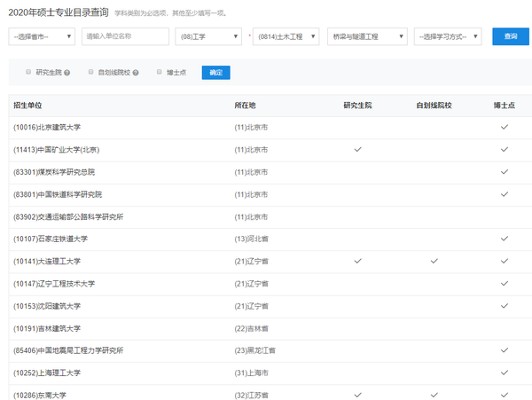Open (11413)中国矿业大学(北京) entry
Viewport: 532px width, 400px height.
57,150
